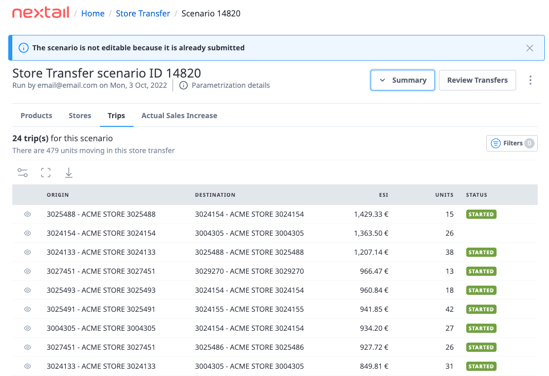Click the Review Transfers button

[477, 80]
